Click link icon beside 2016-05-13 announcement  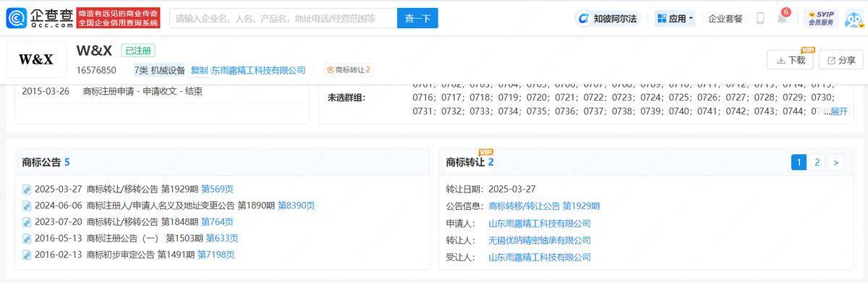tap(27, 238)
